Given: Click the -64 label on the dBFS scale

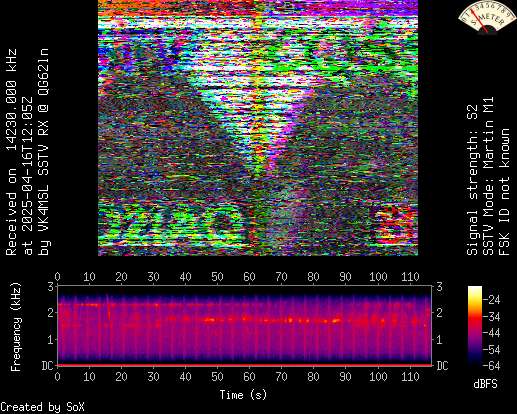Looking at the screenshot, I should [492, 366].
